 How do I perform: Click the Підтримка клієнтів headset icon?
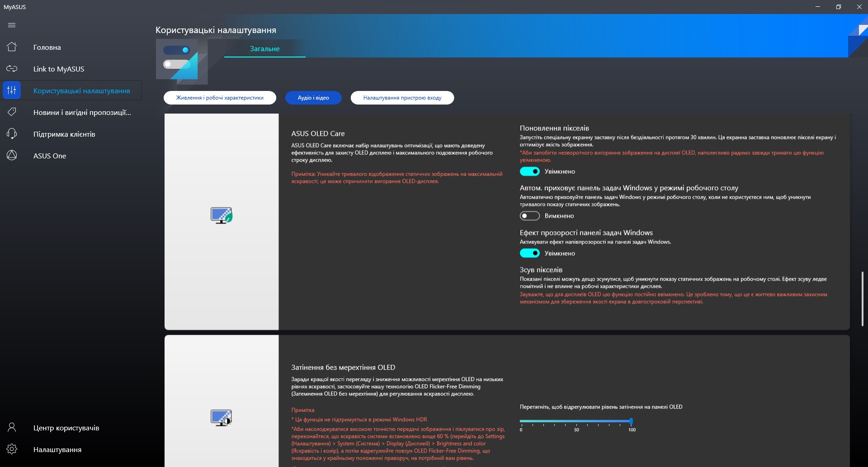point(12,134)
